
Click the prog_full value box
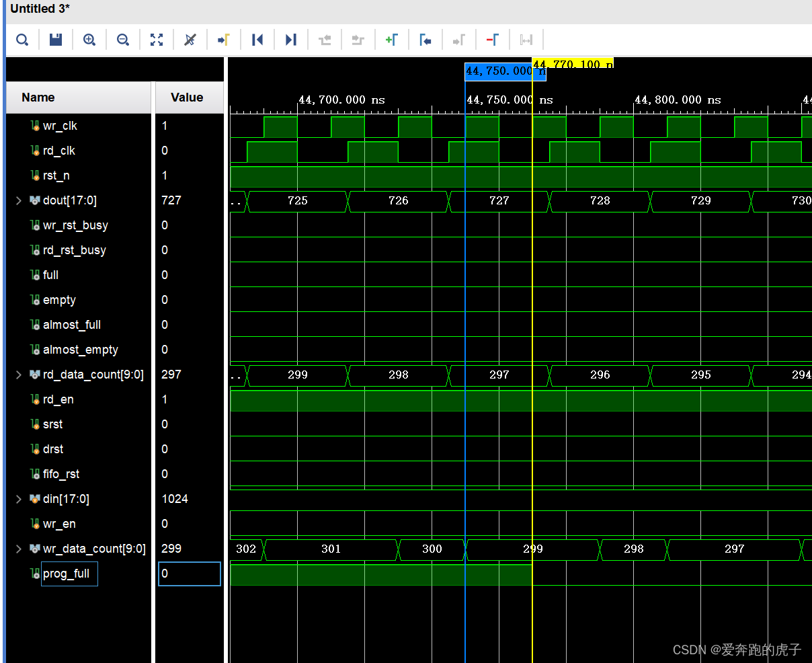(x=190, y=574)
